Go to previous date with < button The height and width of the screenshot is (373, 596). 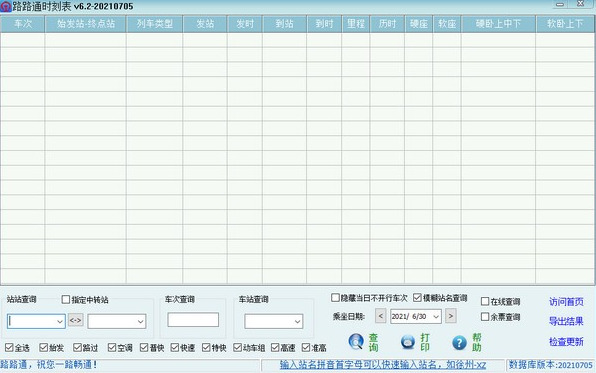(x=380, y=316)
